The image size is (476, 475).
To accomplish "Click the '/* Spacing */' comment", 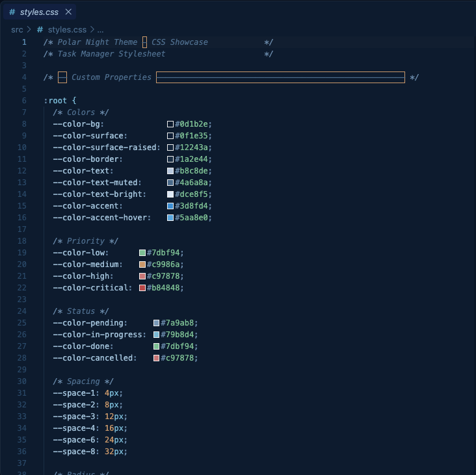I will (83, 381).
